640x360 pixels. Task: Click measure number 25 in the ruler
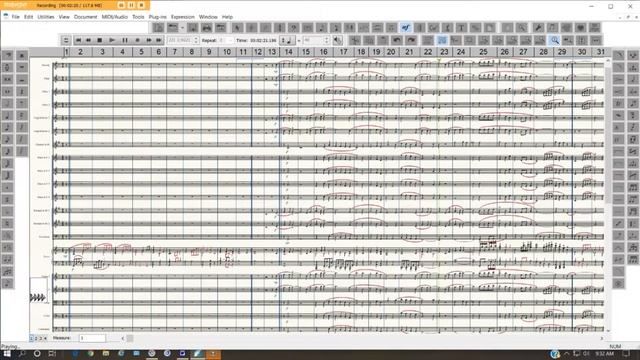click(x=483, y=52)
